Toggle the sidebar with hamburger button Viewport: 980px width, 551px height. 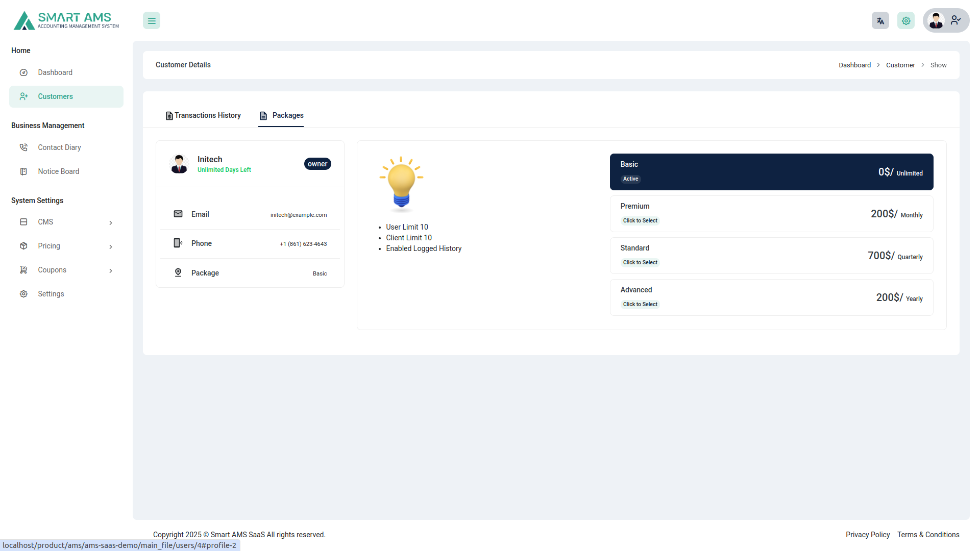pyautogui.click(x=151, y=20)
